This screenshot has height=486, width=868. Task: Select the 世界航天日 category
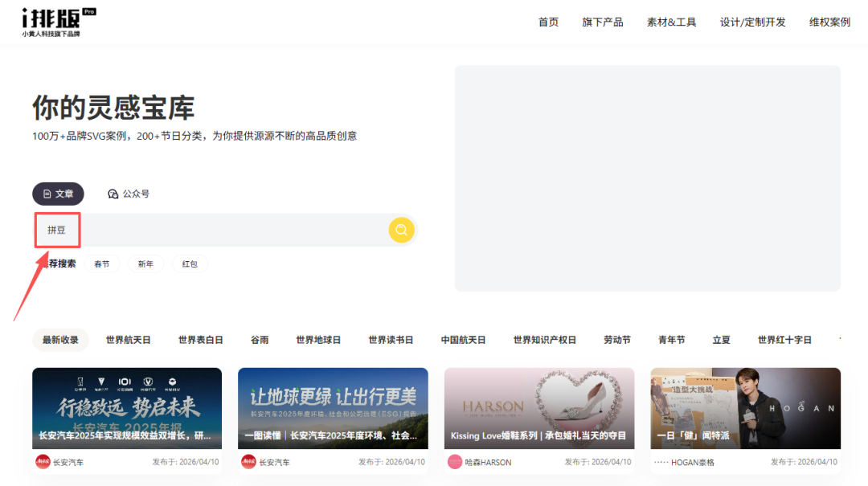(128, 340)
